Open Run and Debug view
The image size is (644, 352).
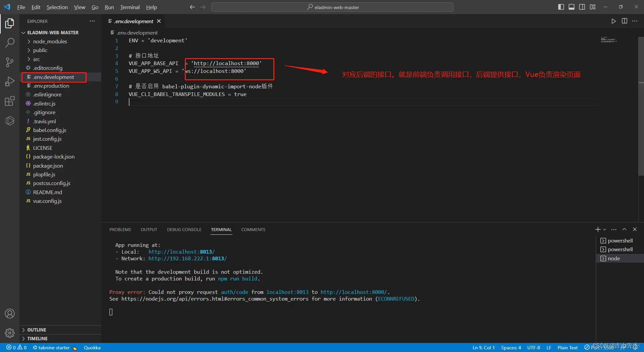10,82
